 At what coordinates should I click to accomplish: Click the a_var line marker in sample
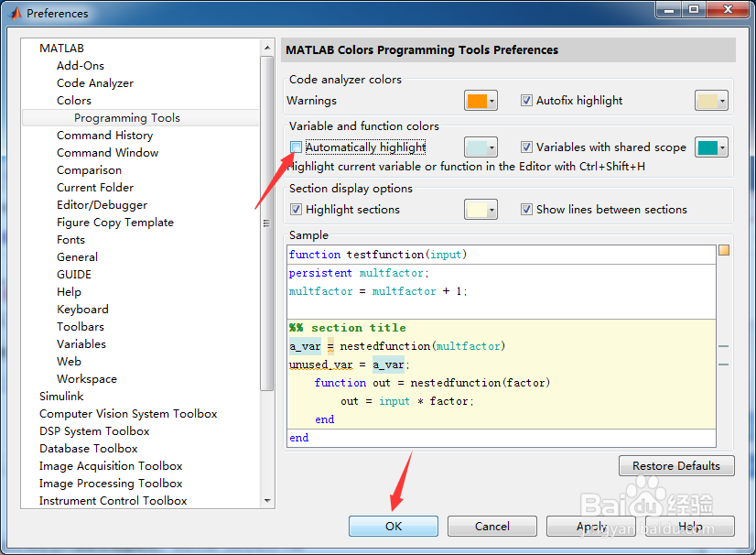tap(723, 346)
